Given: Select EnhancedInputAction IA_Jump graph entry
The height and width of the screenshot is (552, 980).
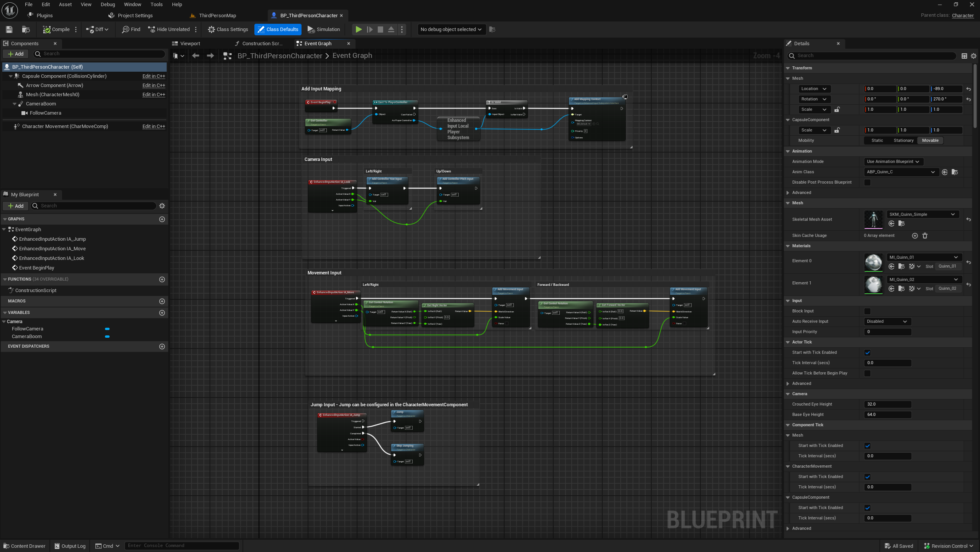Looking at the screenshot, I should click(x=52, y=239).
